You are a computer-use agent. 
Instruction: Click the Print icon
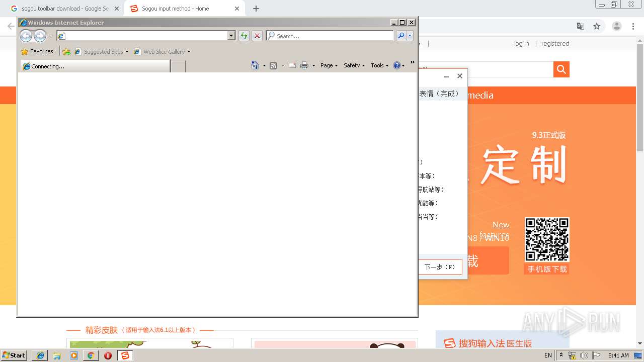(x=304, y=65)
